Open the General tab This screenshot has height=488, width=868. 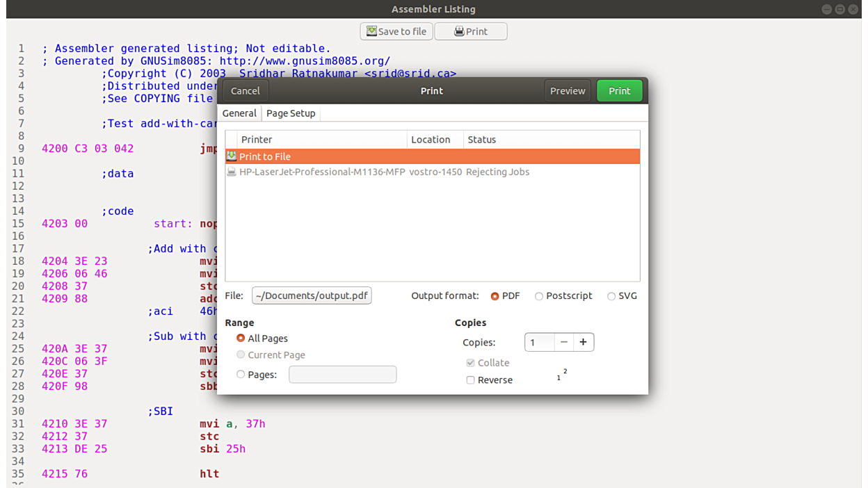coord(239,113)
